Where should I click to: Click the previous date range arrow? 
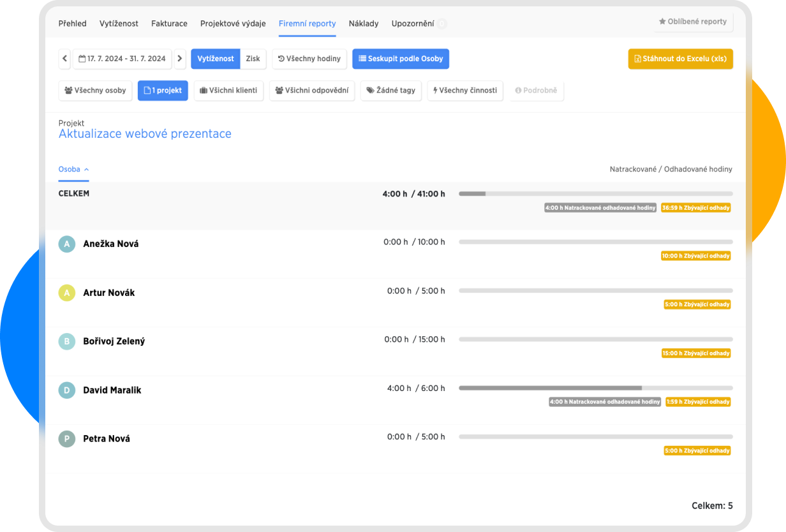(x=64, y=59)
